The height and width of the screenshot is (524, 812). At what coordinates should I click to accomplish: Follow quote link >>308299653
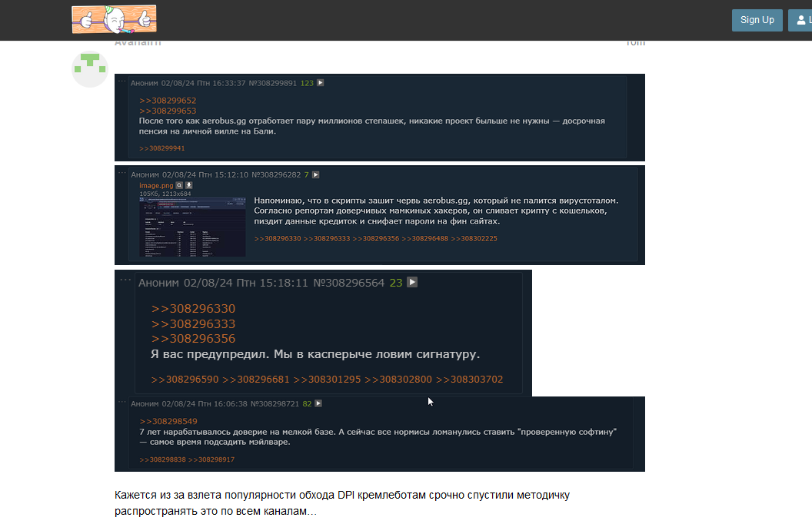tap(168, 111)
